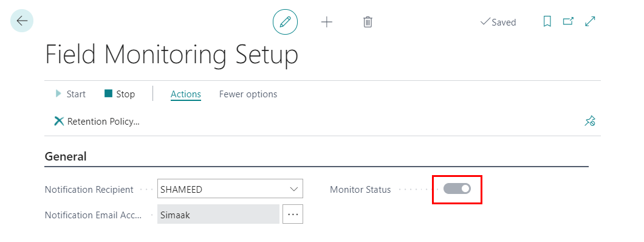The image size is (644, 242).
Task: Select Fewer options
Action: click(x=248, y=94)
